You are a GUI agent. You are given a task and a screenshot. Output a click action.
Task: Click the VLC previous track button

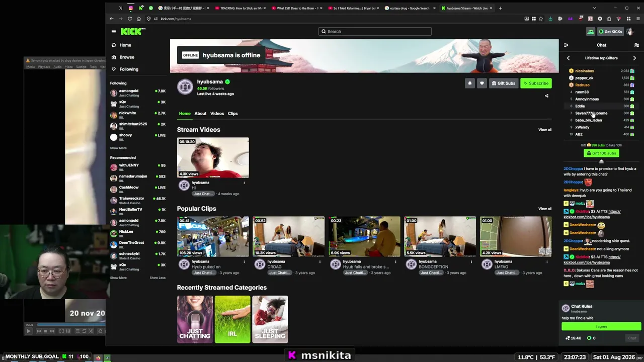click(39, 331)
